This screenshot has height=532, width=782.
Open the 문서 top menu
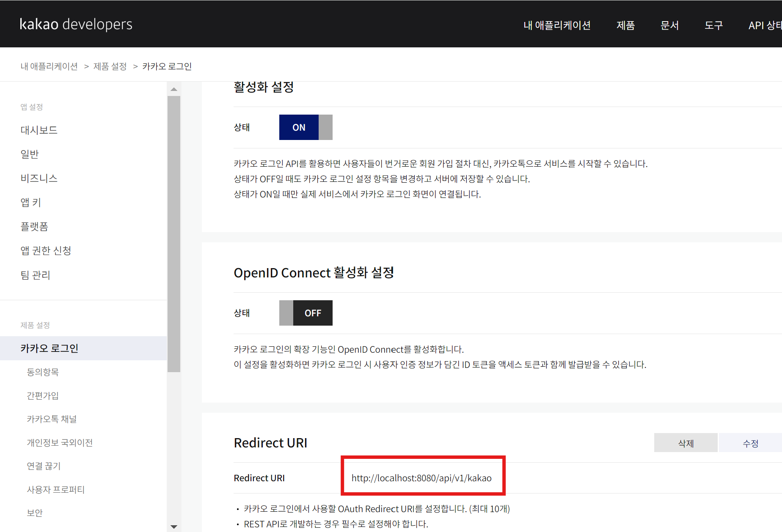click(669, 25)
